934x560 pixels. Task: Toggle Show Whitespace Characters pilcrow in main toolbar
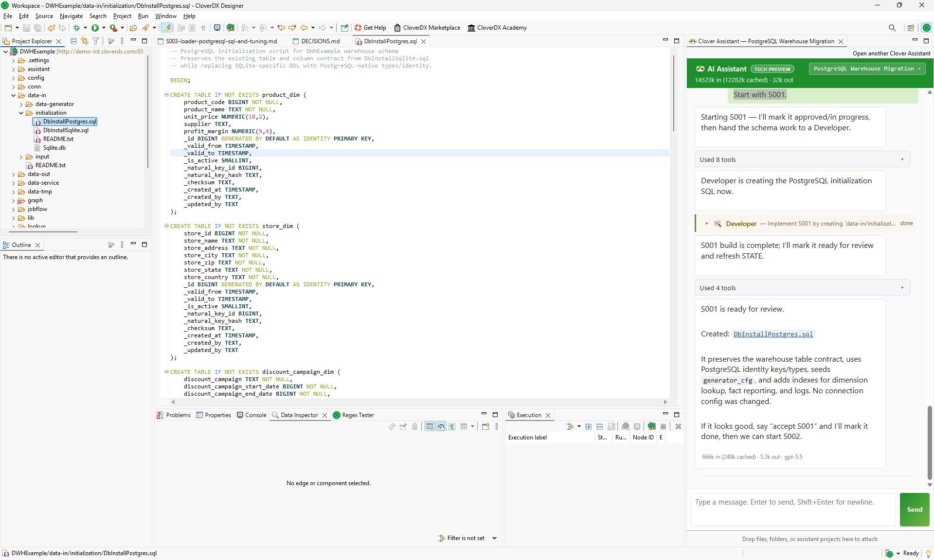point(203,28)
